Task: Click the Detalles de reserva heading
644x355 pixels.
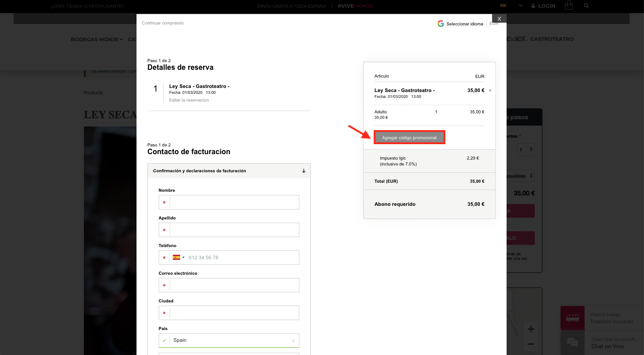Action: coord(181,68)
